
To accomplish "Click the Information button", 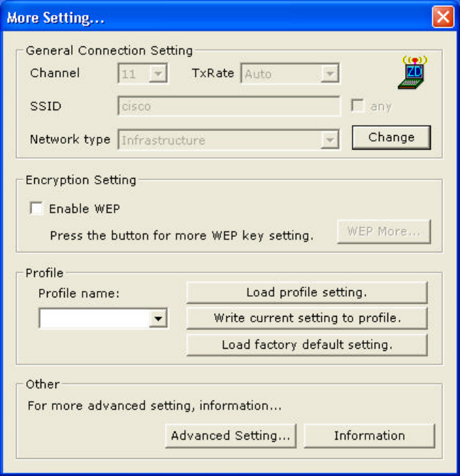I will [369, 436].
